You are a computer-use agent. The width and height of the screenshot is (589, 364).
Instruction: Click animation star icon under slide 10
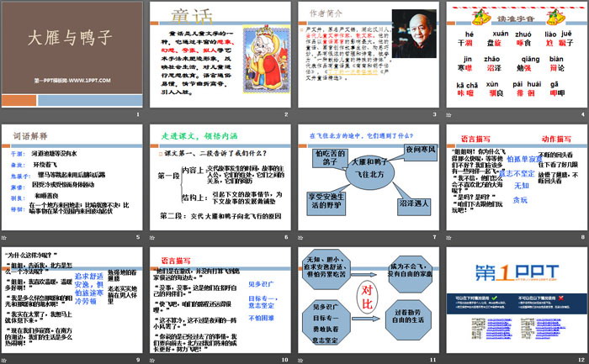click(152, 360)
